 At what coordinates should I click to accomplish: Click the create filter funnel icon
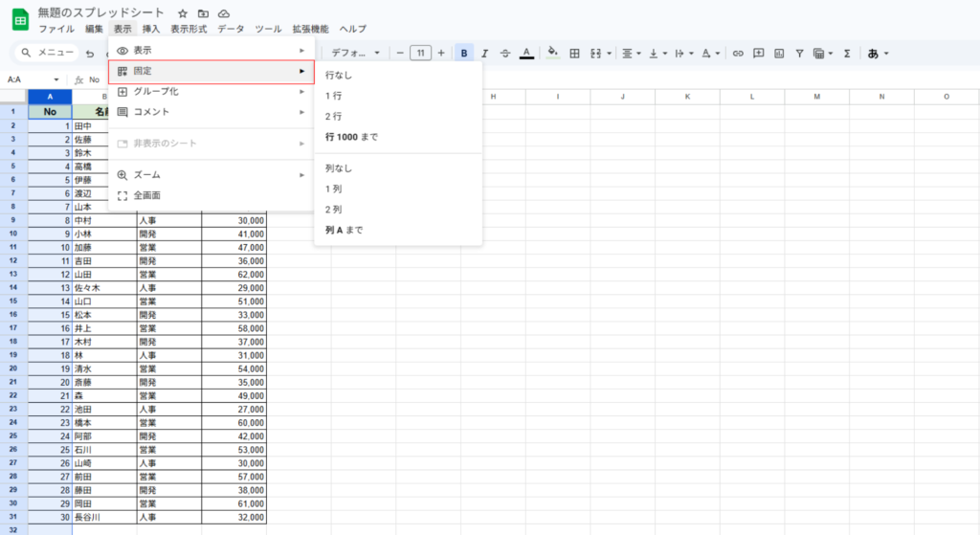click(799, 54)
